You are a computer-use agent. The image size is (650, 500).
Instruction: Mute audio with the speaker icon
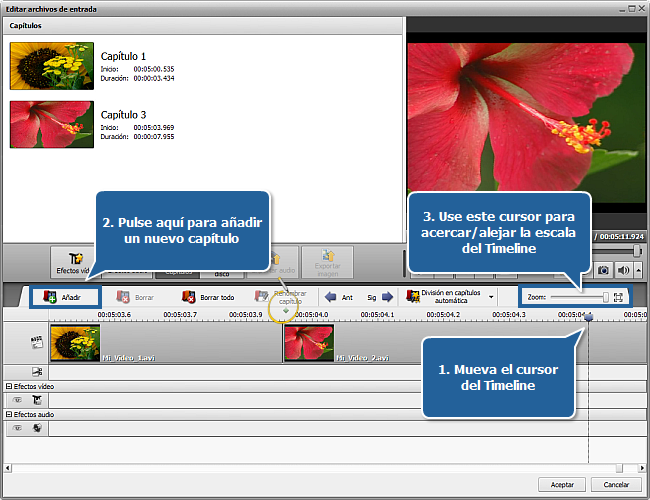tap(623, 270)
